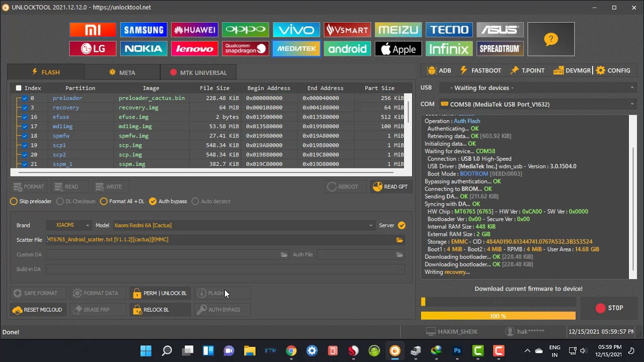The height and width of the screenshot is (362, 644).
Task: Browse for scatter file using folder icon
Action: (399, 240)
